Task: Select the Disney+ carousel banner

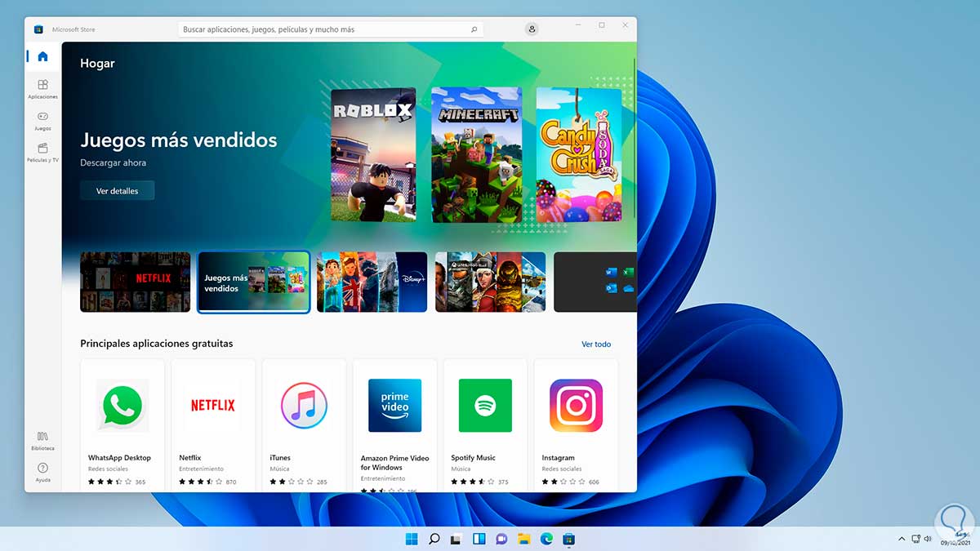Action: tap(372, 282)
